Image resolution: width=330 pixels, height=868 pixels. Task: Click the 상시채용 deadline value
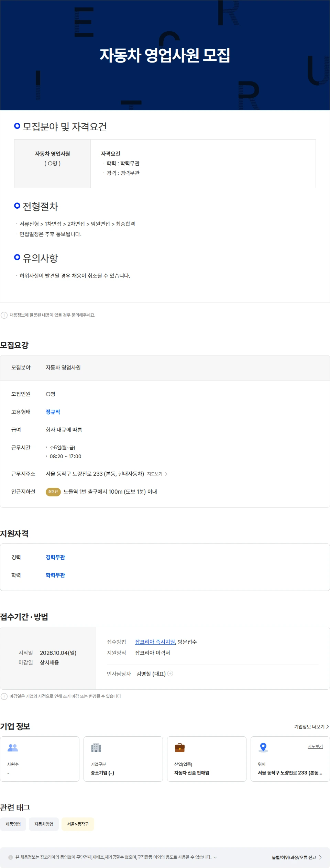49,662
